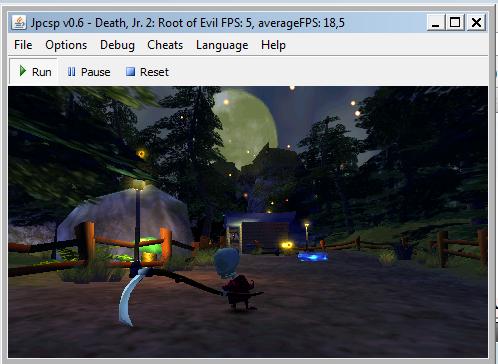The height and width of the screenshot is (364, 498).
Task: Click the curved scythe blade
Action: tap(128, 298)
